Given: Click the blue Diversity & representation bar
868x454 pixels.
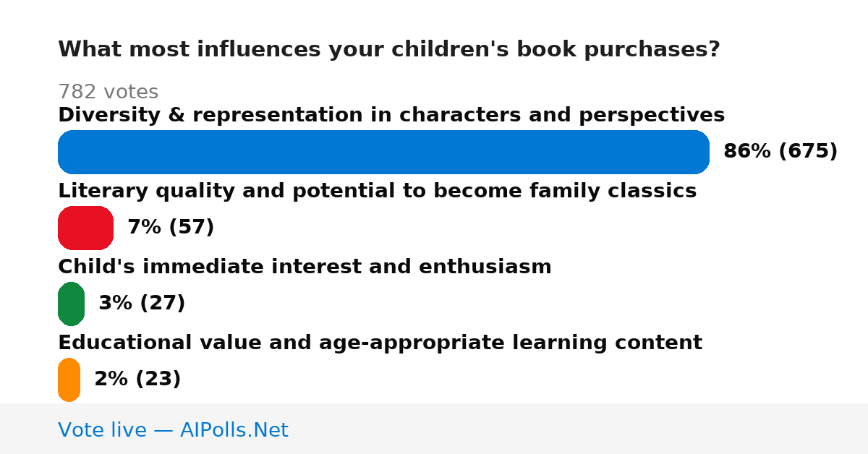Looking at the screenshot, I should (383, 152).
